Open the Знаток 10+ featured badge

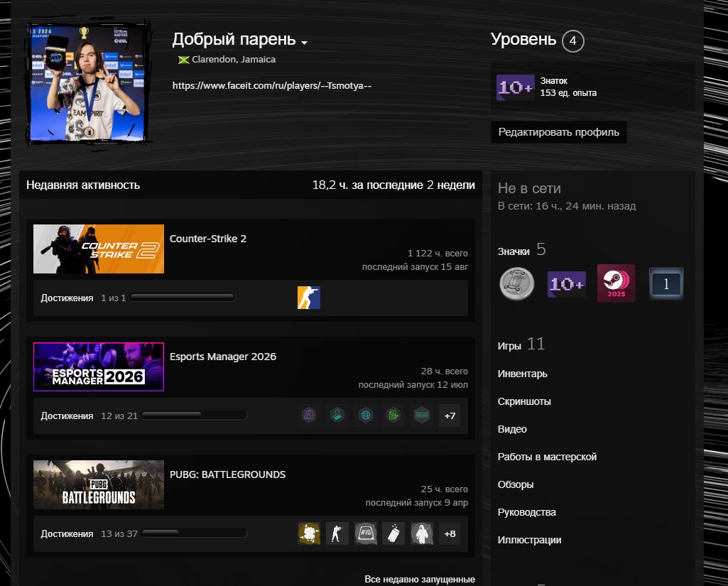(516, 87)
